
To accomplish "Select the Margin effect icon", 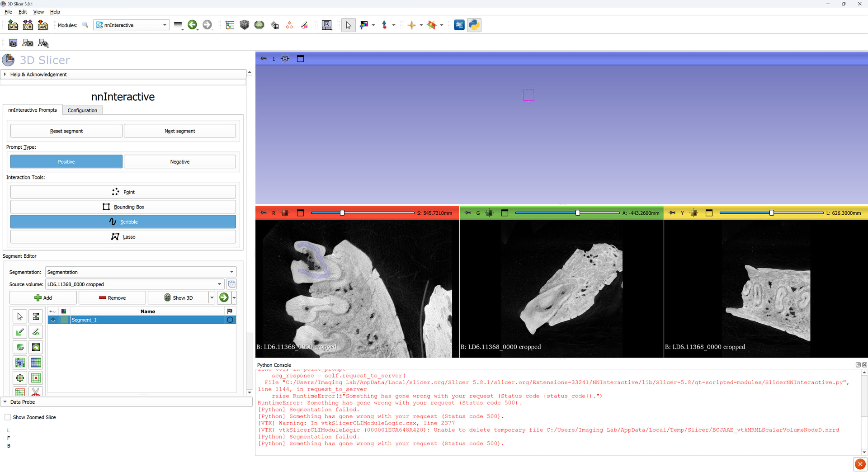I will coord(20,378).
